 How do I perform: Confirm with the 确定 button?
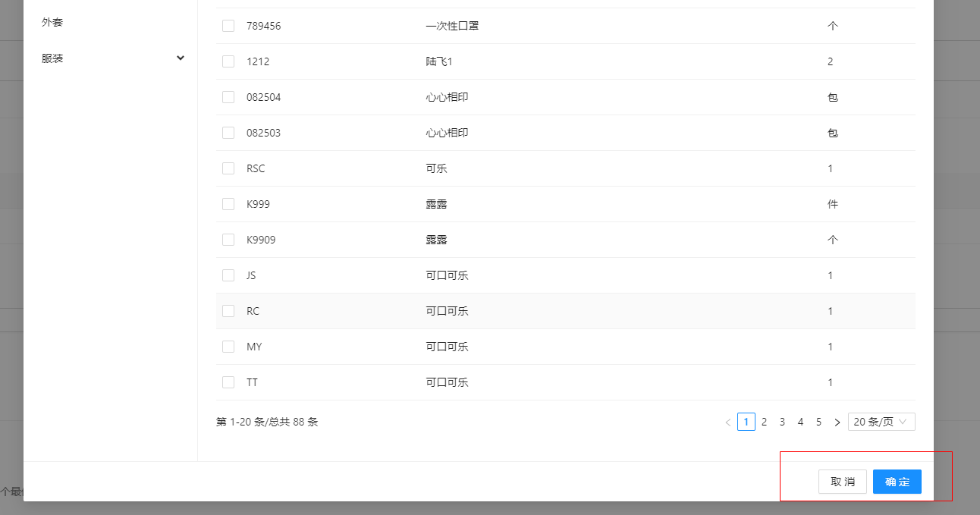(x=897, y=482)
